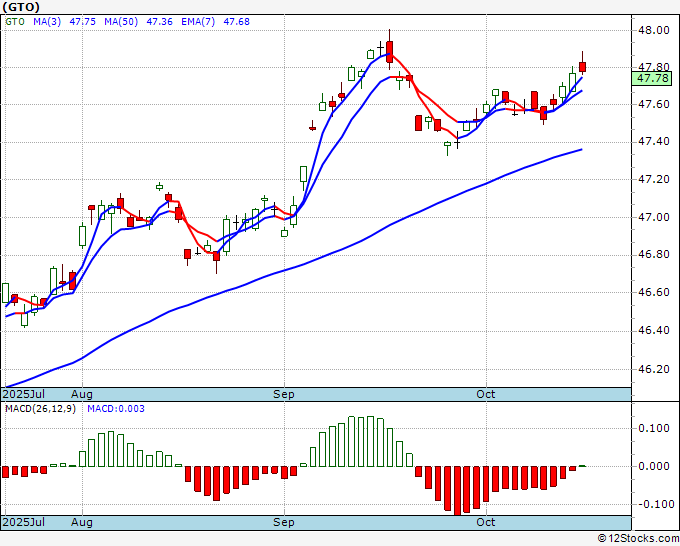This screenshot has width=680, height=546.
Task: Click the MACD:0.003 value label
Action: [116, 409]
